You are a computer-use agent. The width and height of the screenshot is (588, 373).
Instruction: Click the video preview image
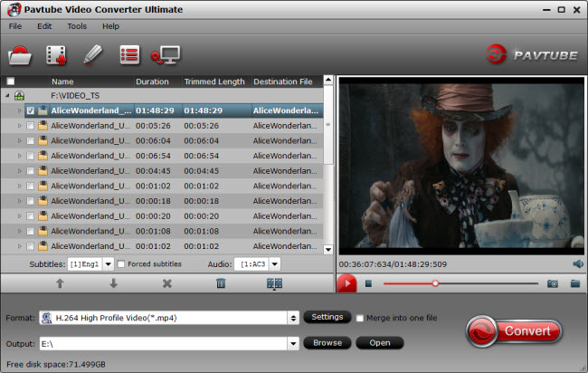coord(461,166)
